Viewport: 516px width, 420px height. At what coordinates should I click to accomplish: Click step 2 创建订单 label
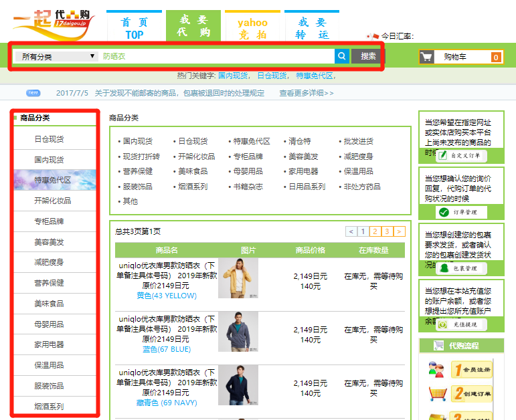click(472, 394)
